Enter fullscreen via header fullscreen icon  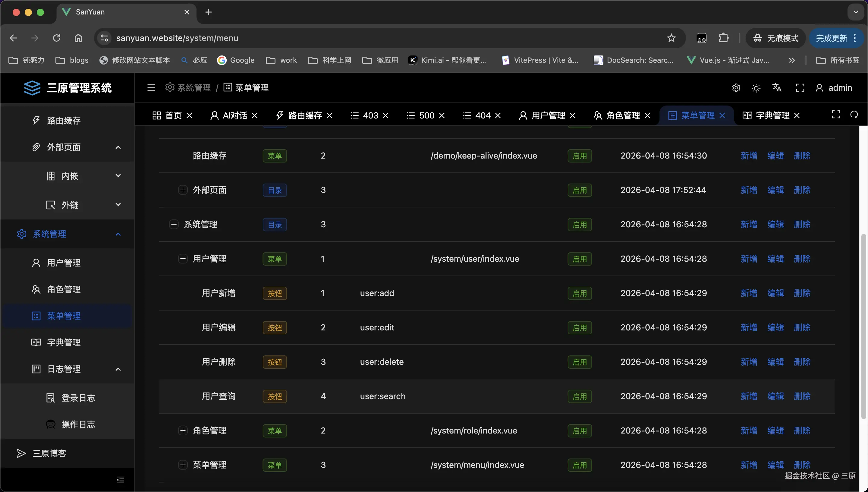coord(800,88)
